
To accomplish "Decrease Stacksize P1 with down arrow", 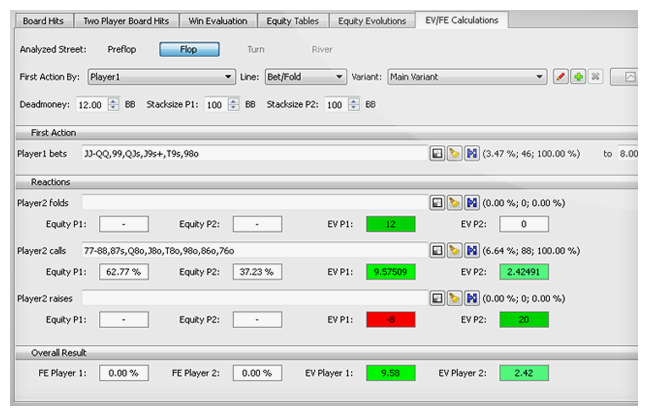I will point(233,108).
